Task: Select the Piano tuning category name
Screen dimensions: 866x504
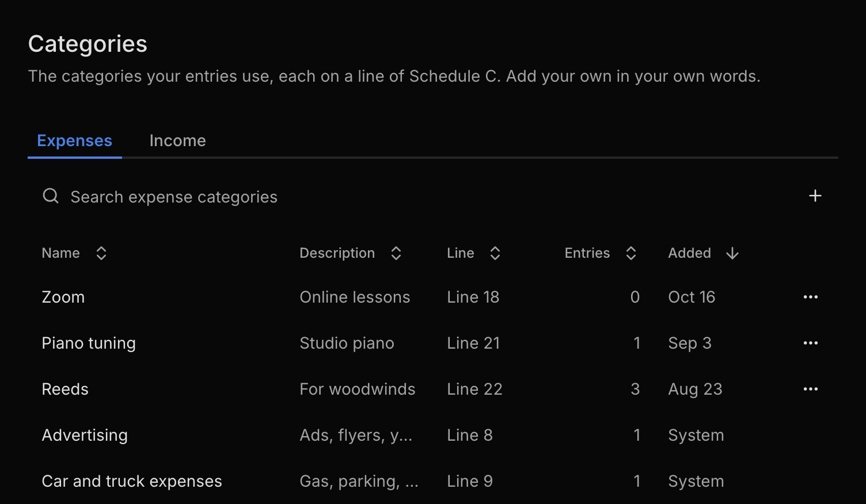Action: click(89, 343)
